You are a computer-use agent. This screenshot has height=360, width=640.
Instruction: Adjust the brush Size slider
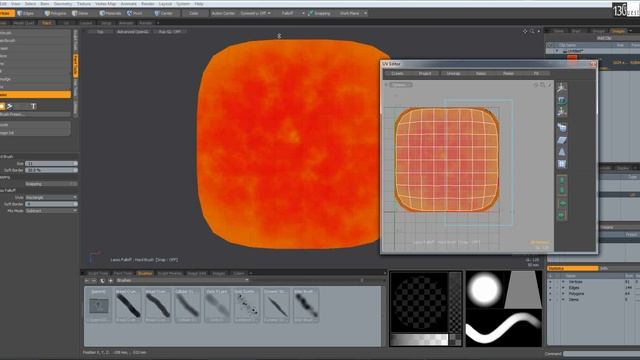pyautogui.click(x=51, y=163)
